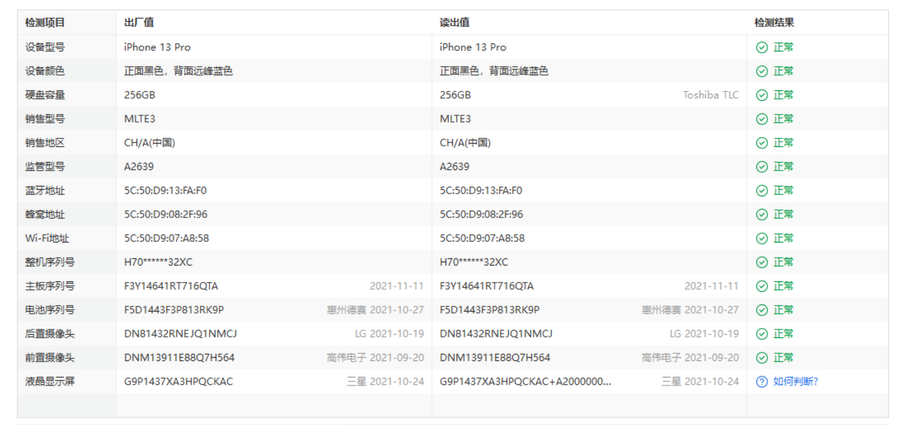900x425 pixels.
Task: Select the 设备型号 row label
Action: click(45, 47)
